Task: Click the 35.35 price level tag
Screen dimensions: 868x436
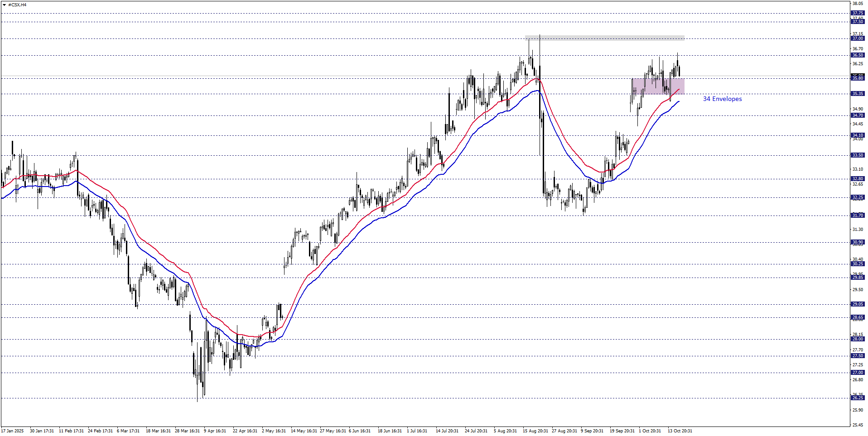Action: tap(858, 94)
